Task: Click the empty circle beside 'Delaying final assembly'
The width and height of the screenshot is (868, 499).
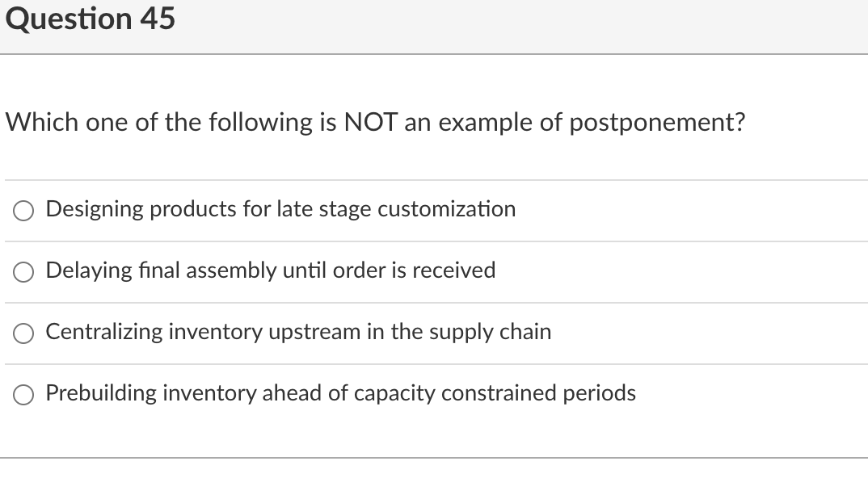Action: click(x=23, y=272)
